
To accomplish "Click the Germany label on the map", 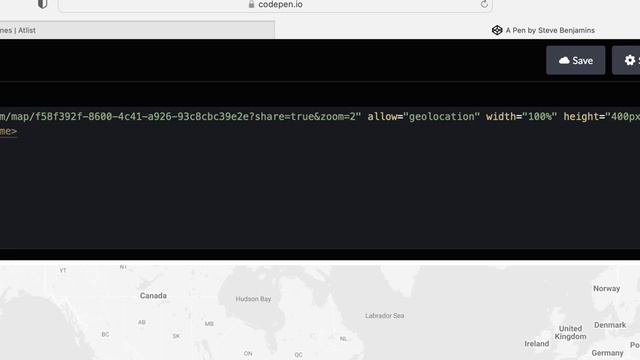I will click(x=607, y=353).
